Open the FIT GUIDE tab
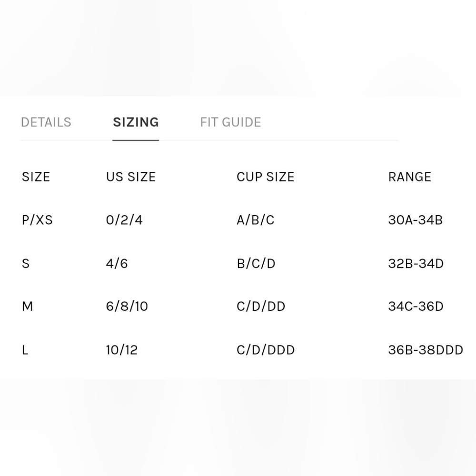The height and width of the screenshot is (476, 476). click(230, 122)
